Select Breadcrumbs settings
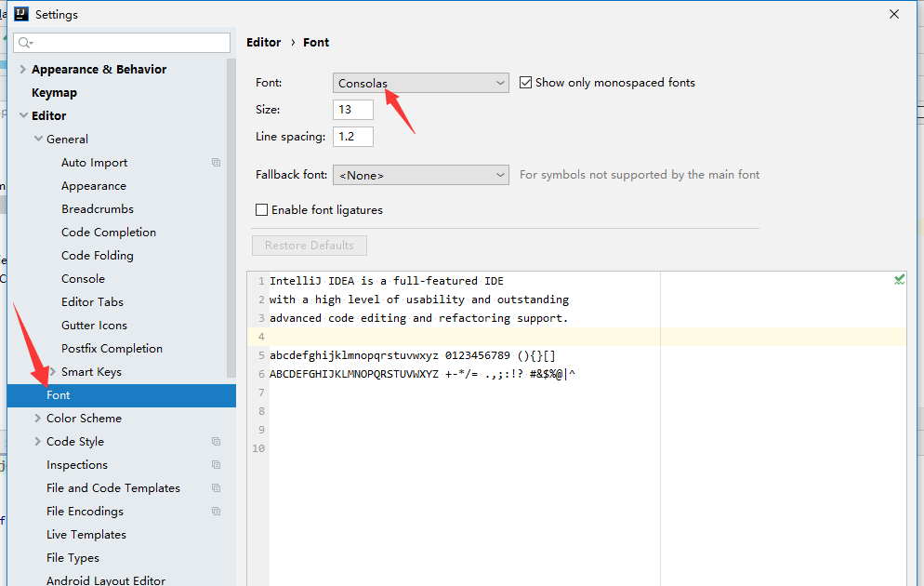 98,209
